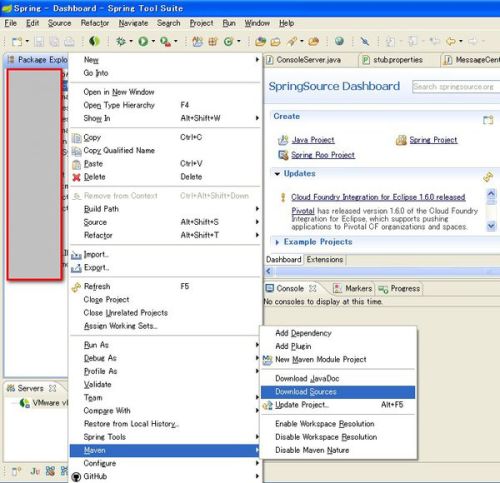Image resolution: width=500 pixels, height=483 pixels.
Task: Click the Search springsource.org input field
Action: pyautogui.click(x=456, y=87)
